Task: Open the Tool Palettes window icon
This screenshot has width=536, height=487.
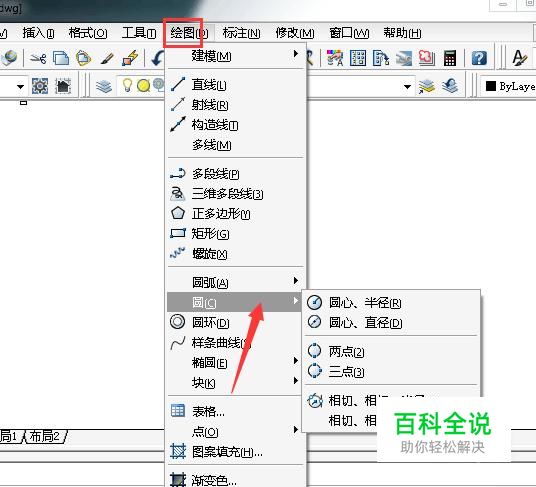Action: pyautogui.click(x=381, y=58)
